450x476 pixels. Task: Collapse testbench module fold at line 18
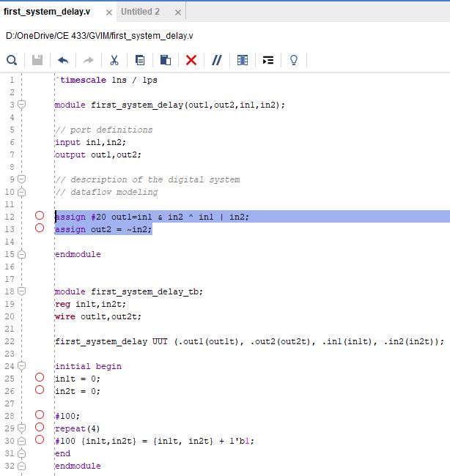[21, 291]
